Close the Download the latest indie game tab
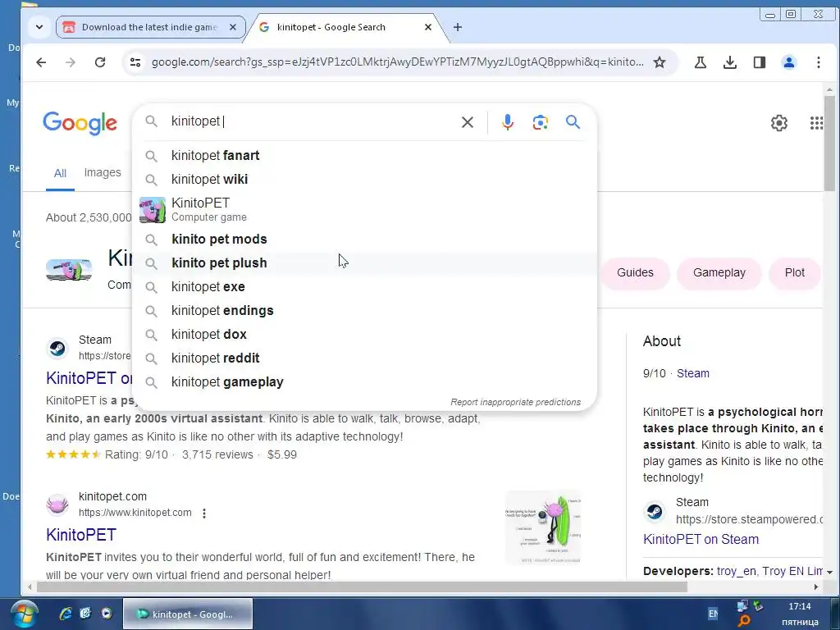 coord(233,27)
